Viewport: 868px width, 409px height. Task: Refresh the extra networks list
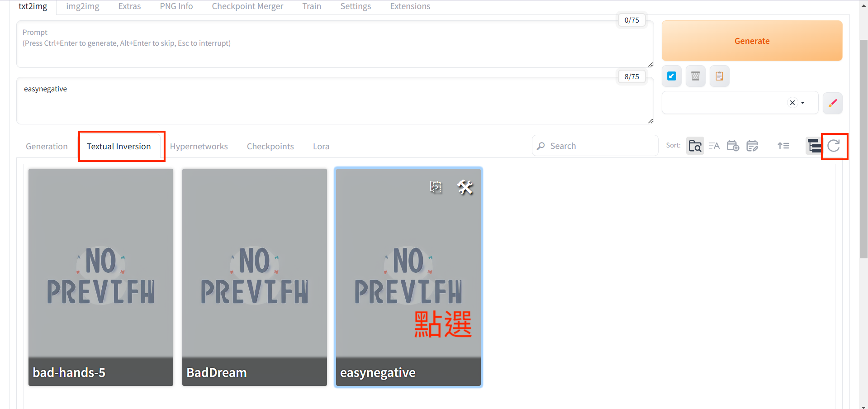point(834,146)
